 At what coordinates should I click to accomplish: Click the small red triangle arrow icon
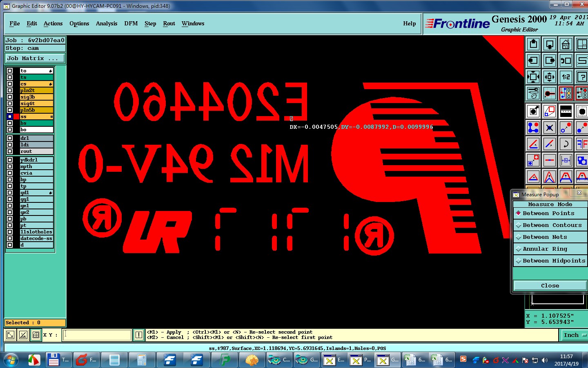point(533,177)
